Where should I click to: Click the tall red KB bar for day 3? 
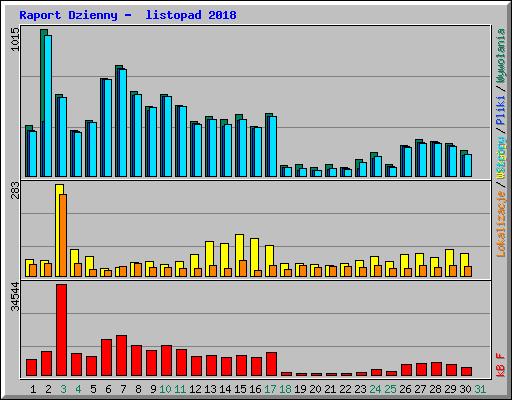61,330
